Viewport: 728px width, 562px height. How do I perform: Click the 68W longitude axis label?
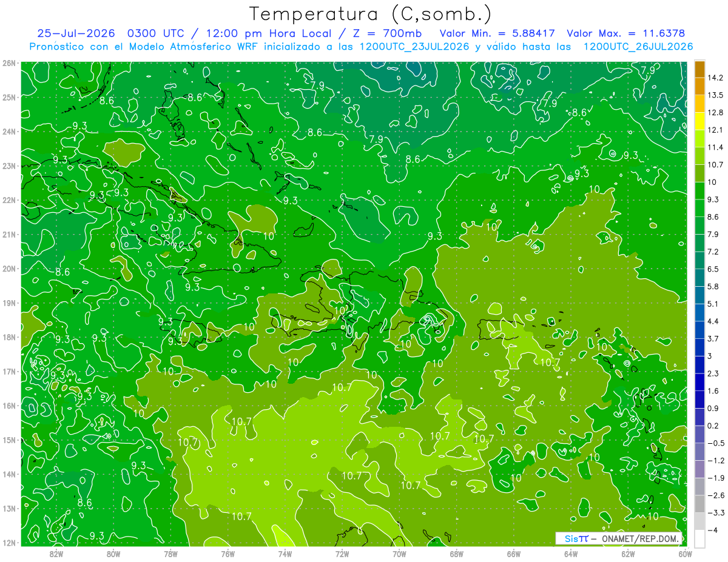click(x=457, y=554)
